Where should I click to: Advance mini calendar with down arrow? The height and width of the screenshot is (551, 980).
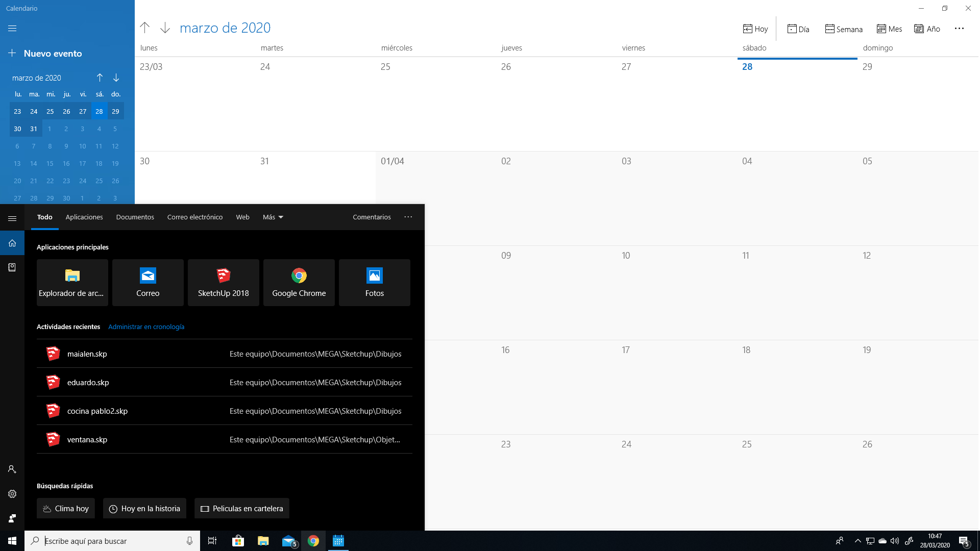point(116,78)
